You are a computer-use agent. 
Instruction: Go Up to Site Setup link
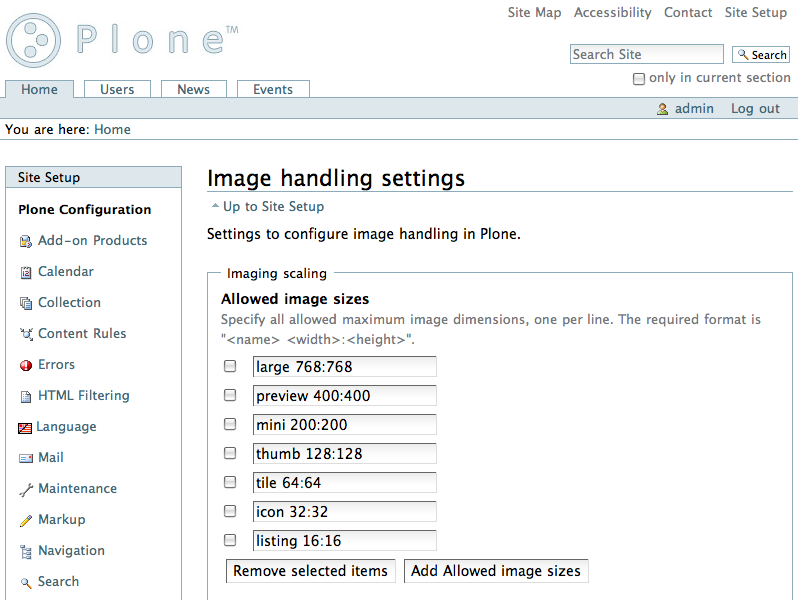click(x=273, y=206)
